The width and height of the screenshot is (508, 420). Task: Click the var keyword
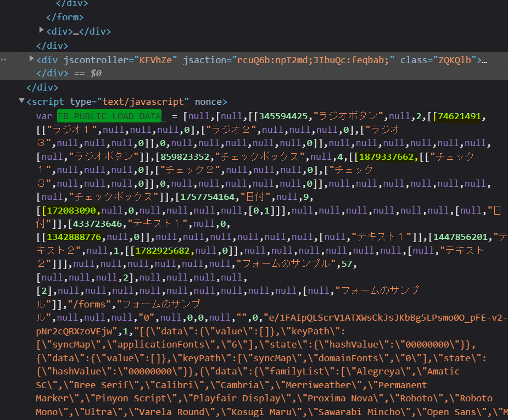pos(44,116)
